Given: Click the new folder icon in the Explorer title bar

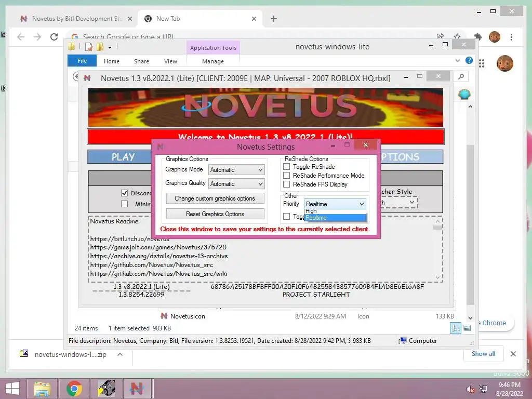Looking at the screenshot, I should tap(100, 46).
